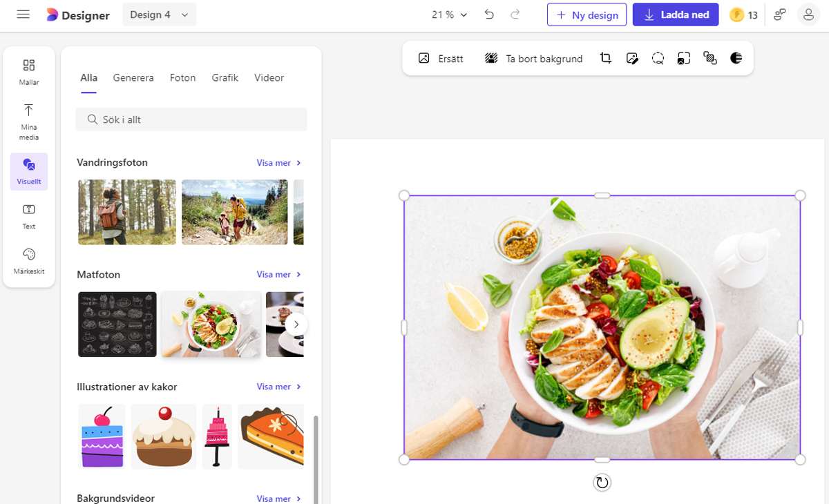Open the Text panel in sidebar

tap(29, 216)
